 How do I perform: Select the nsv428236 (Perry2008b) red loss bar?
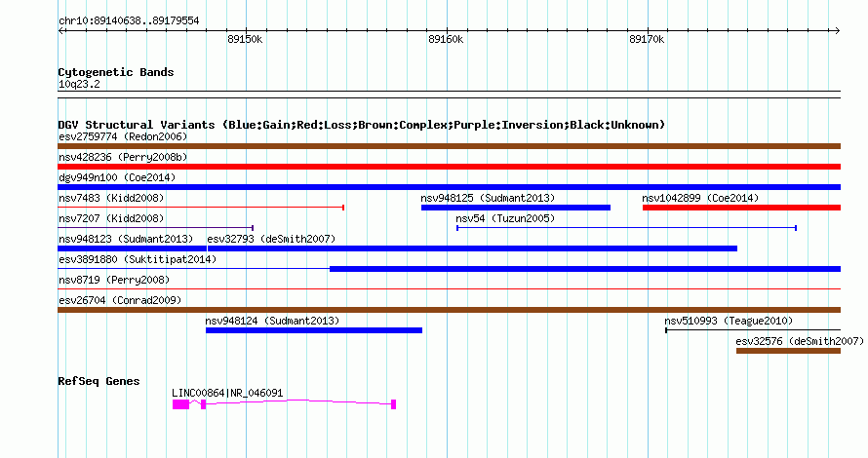click(x=449, y=167)
